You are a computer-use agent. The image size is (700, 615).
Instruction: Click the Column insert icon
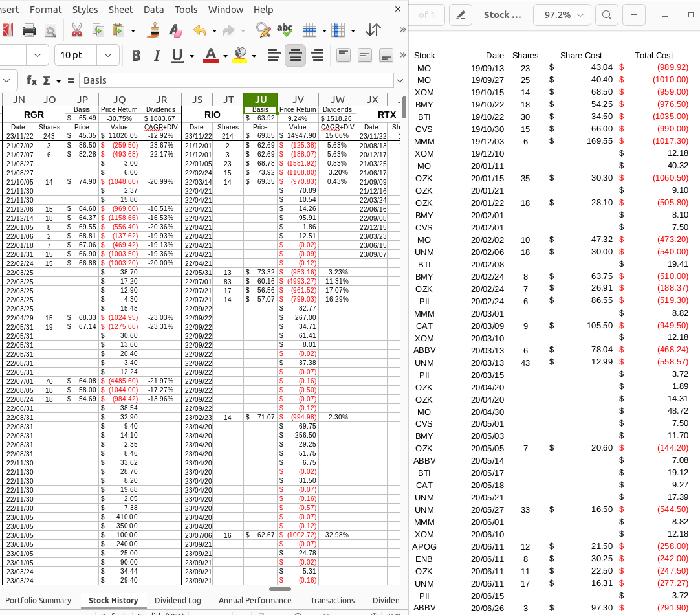[338, 30]
